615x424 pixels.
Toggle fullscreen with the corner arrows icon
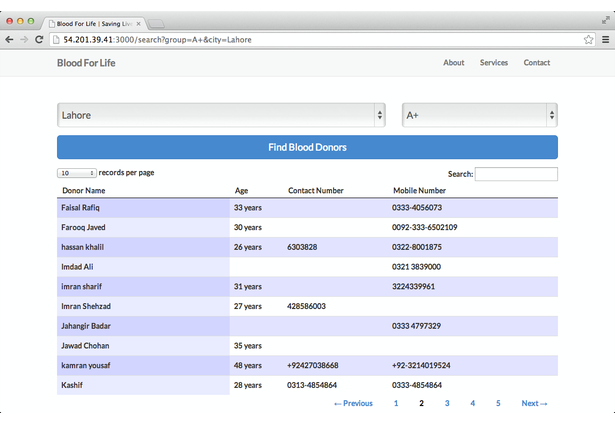(606, 20)
